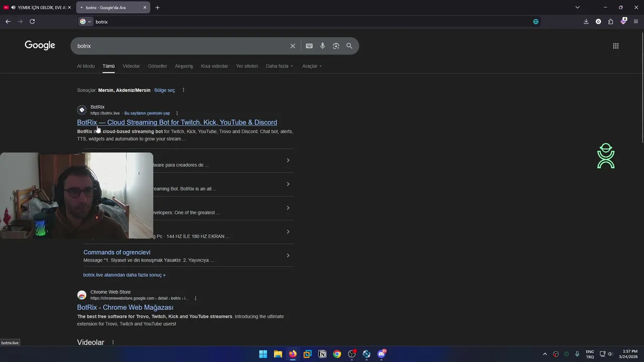Click the BotRix site favicon

[82, 110]
